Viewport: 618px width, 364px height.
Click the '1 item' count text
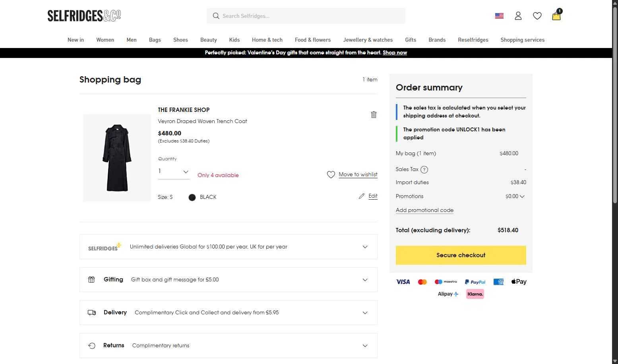370,80
